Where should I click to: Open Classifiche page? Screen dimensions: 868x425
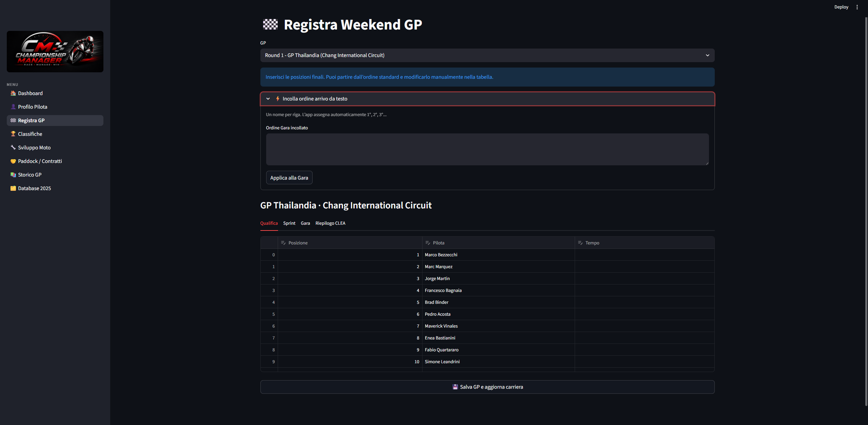pos(55,134)
